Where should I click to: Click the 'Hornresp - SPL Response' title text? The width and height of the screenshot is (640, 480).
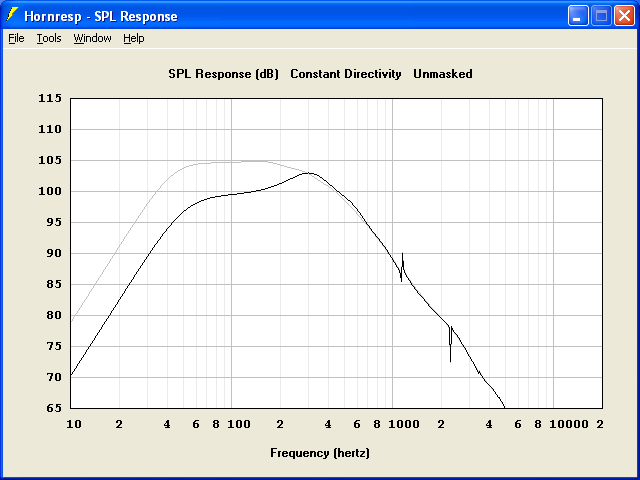pos(101,16)
